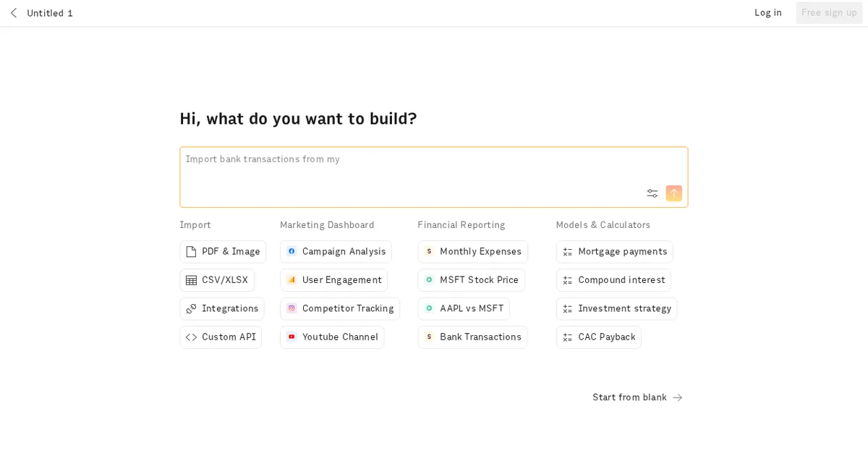Click the Custom API code brackets icon

(x=191, y=337)
